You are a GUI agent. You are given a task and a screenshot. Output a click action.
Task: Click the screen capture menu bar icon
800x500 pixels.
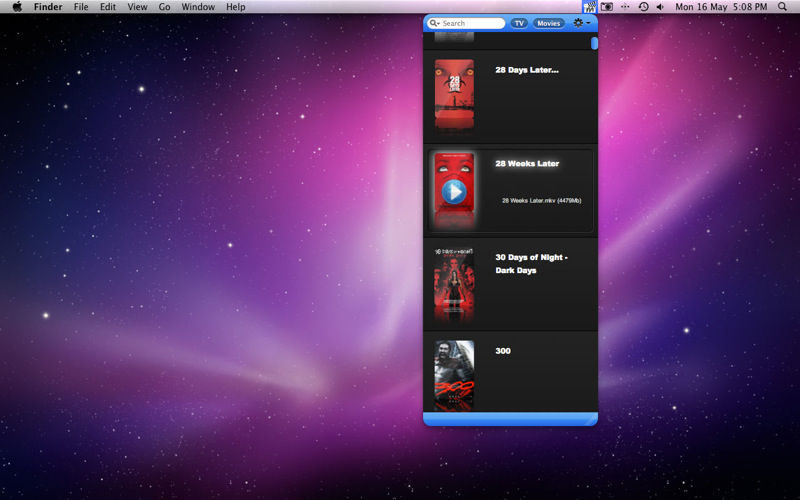607,7
